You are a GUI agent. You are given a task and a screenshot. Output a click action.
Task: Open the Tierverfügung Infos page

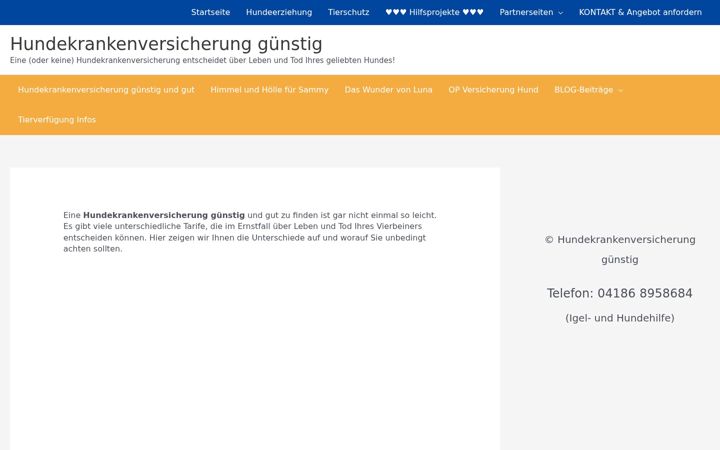[x=57, y=120]
